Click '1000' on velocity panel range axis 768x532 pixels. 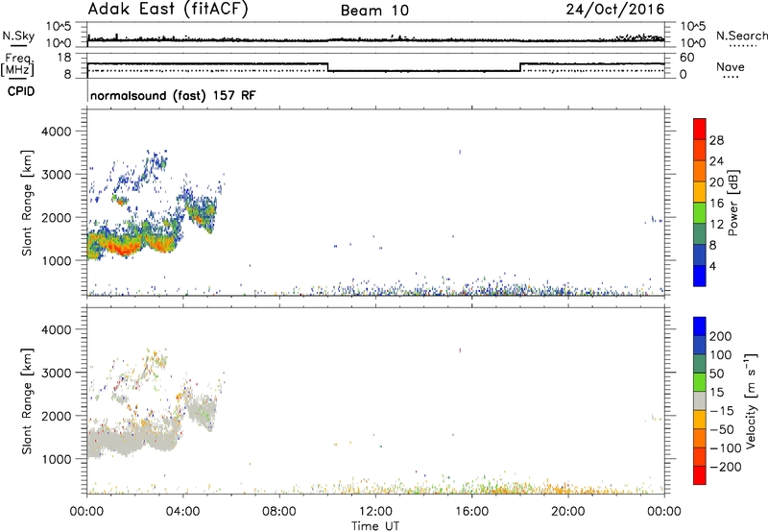(57, 459)
